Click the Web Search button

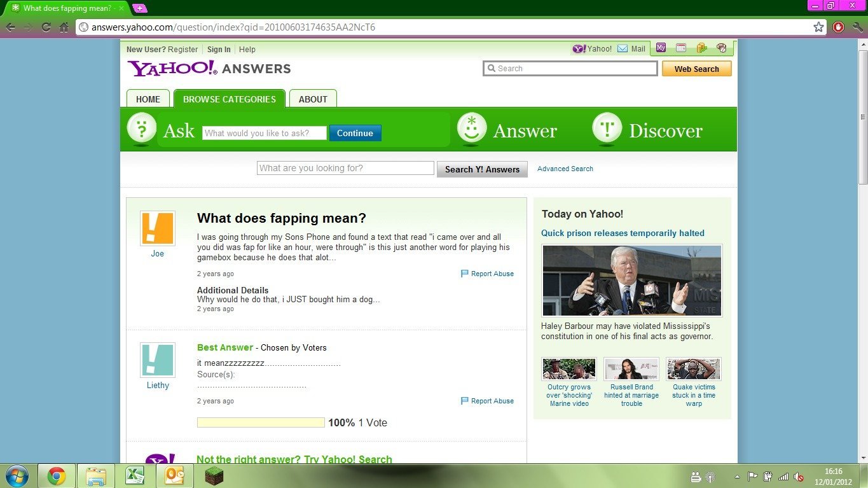point(696,69)
